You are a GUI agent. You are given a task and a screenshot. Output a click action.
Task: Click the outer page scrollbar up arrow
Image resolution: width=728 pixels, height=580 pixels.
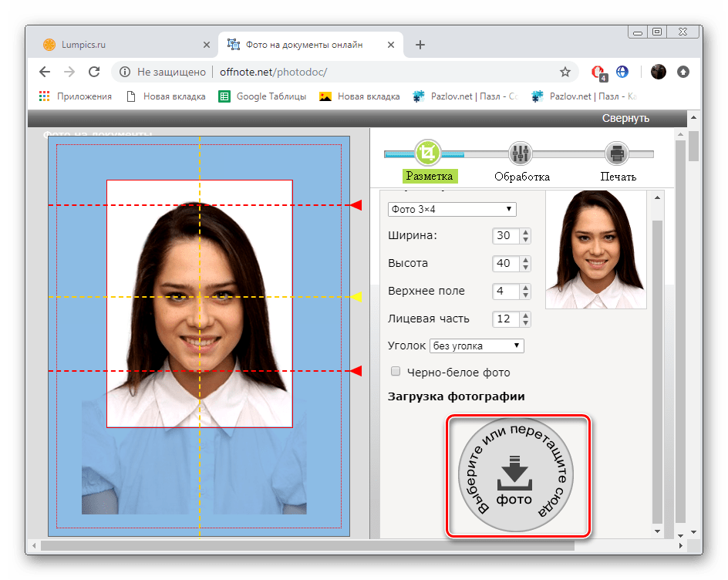point(693,117)
